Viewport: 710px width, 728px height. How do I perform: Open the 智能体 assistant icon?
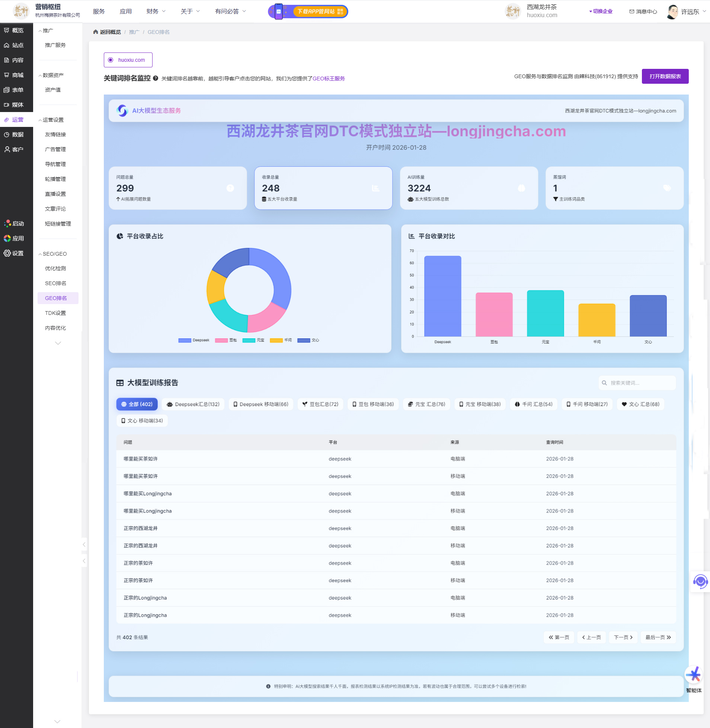tap(693, 675)
